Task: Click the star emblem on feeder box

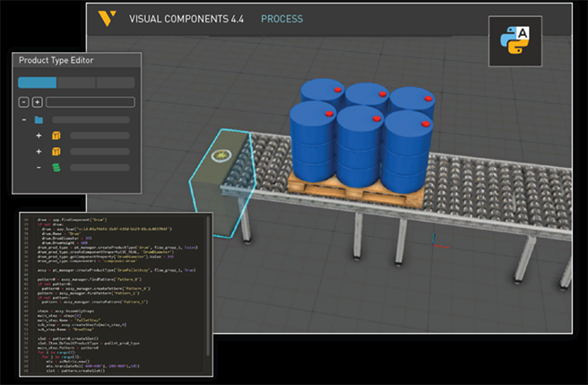Action: coord(217,156)
